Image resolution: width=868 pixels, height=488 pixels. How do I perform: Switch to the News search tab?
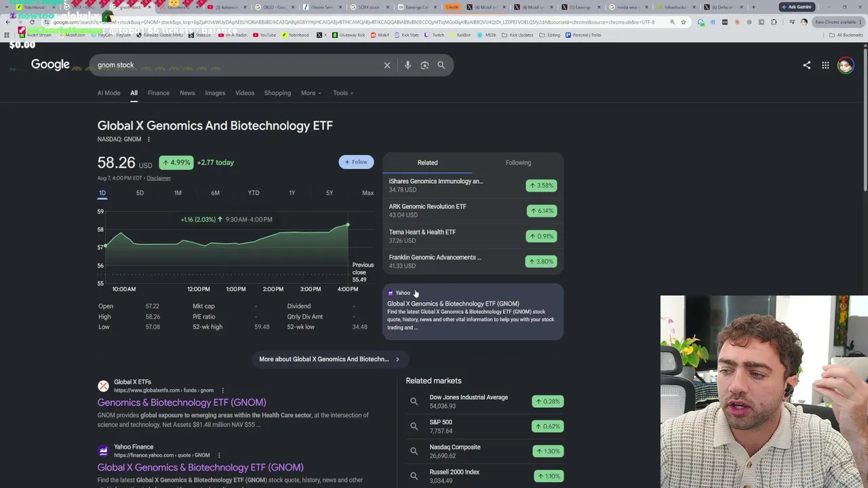coord(187,93)
